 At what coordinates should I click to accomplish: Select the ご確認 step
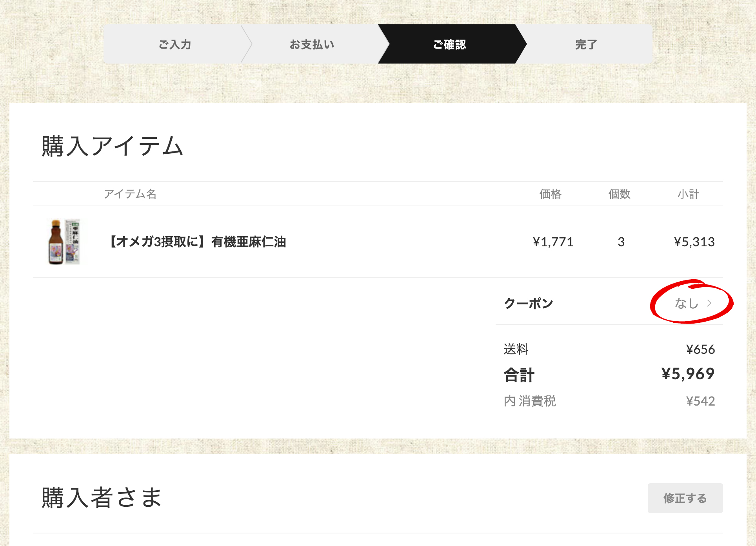click(x=449, y=44)
